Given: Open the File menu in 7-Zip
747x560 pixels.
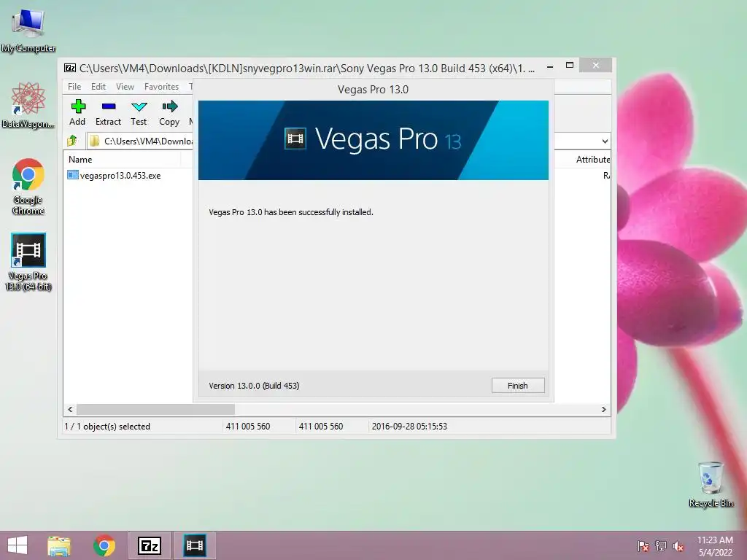Looking at the screenshot, I should coord(74,87).
